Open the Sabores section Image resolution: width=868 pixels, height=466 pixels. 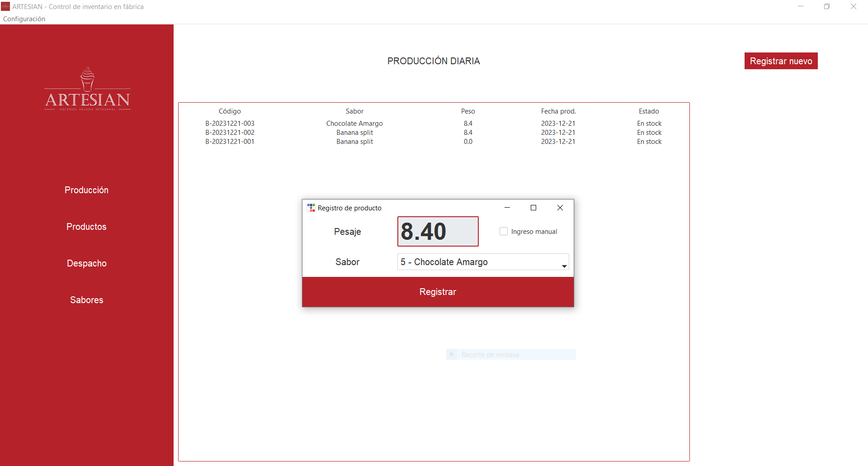[86, 300]
